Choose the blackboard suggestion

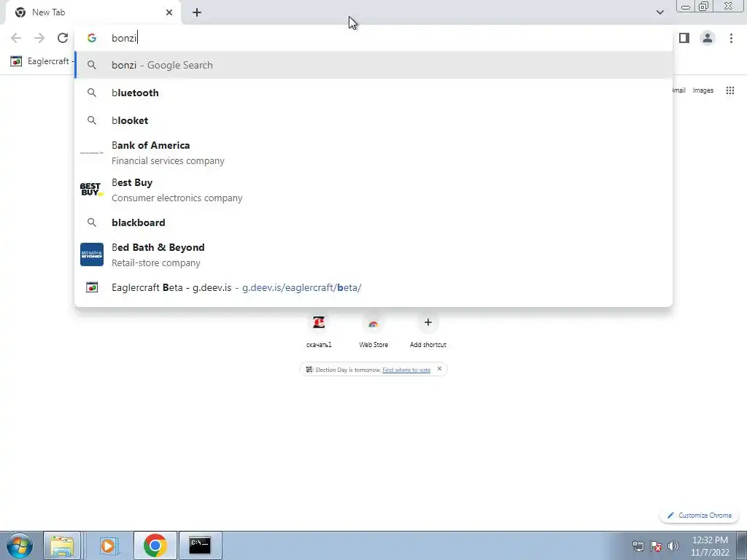point(373,222)
